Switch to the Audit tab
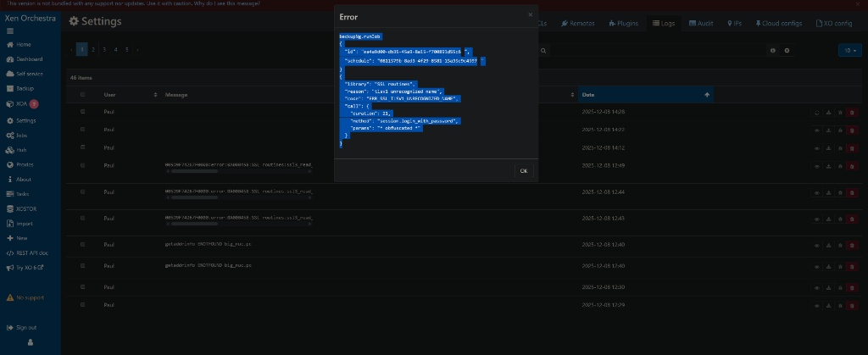The height and width of the screenshot is (355, 868). coord(701,23)
